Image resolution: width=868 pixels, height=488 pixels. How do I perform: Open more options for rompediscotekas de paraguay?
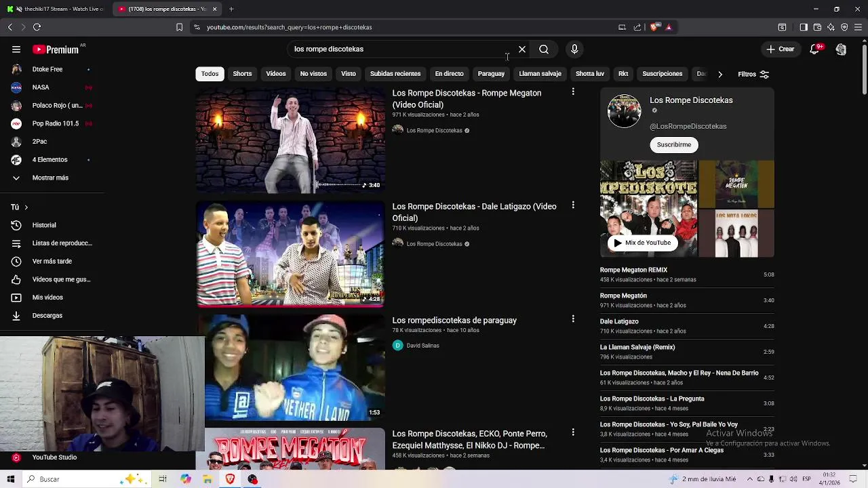[573, 319]
